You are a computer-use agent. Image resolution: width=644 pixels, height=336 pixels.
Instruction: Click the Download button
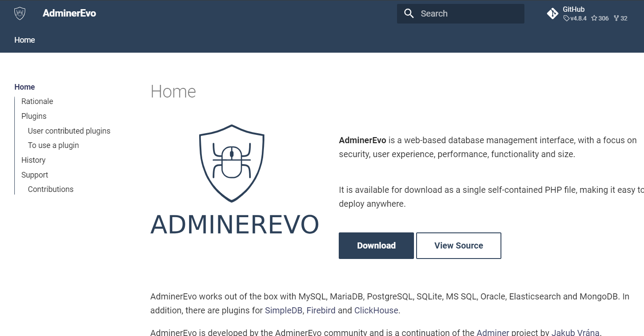coord(376,245)
